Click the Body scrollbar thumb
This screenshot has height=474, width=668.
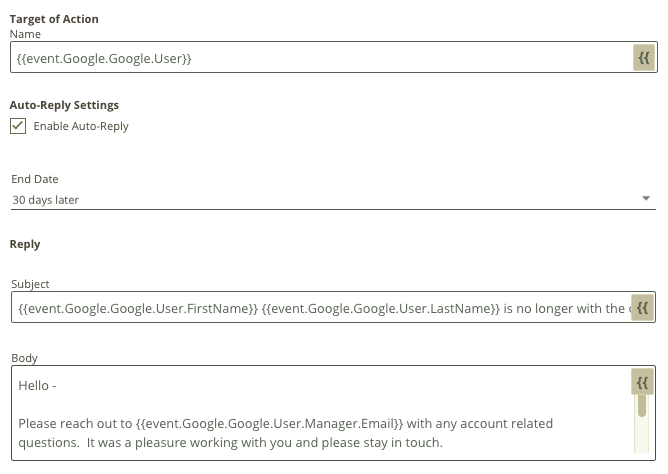(642, 405)
